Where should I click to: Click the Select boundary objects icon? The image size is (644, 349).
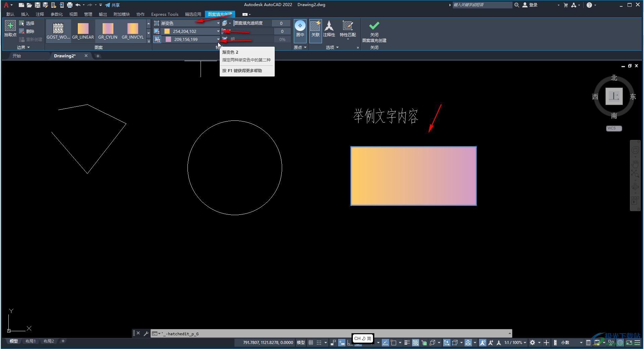[22, 23]
